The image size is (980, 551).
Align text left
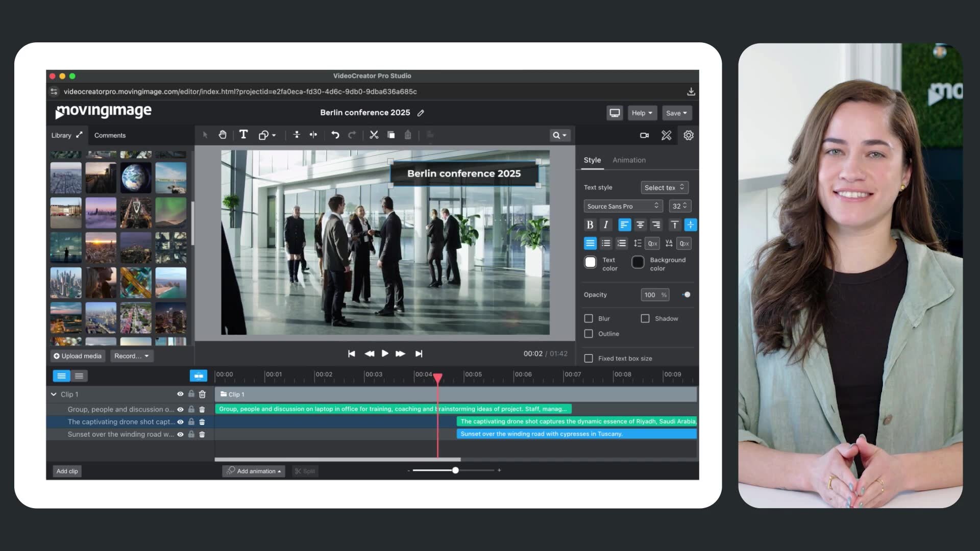click(624, 224)
